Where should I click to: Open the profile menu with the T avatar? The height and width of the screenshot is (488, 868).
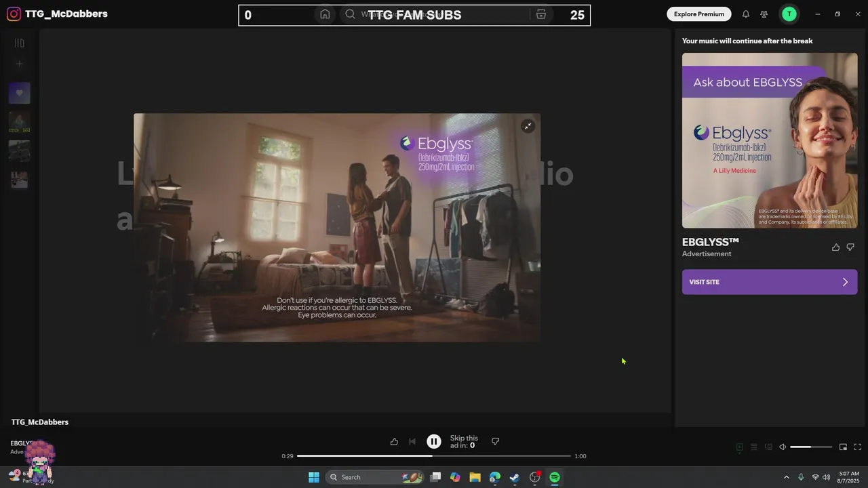click(789, 14)
